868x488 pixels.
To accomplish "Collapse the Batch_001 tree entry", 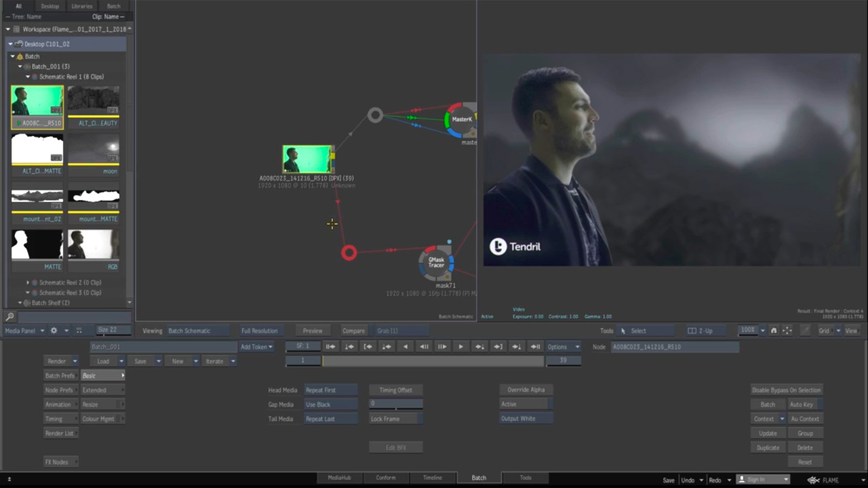I will coord(20,66).
